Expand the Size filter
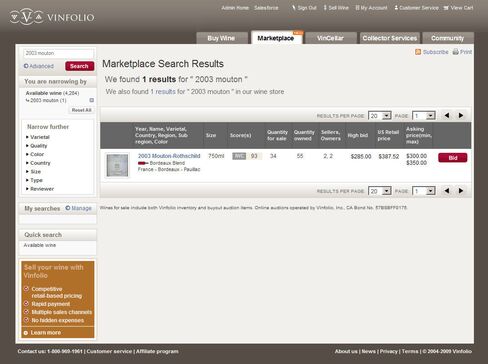The height and width of the screenshot is (364, 488). [x=35, y=172]
